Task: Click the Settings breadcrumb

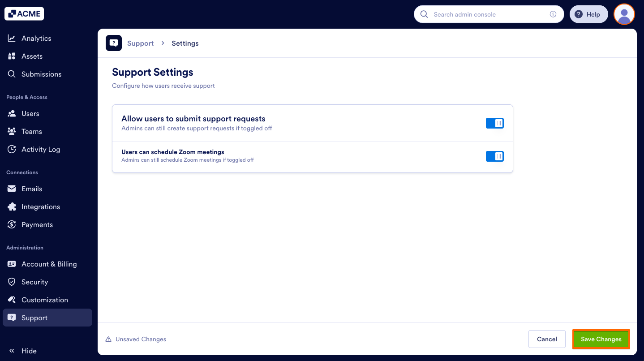Action: (185, 43)
